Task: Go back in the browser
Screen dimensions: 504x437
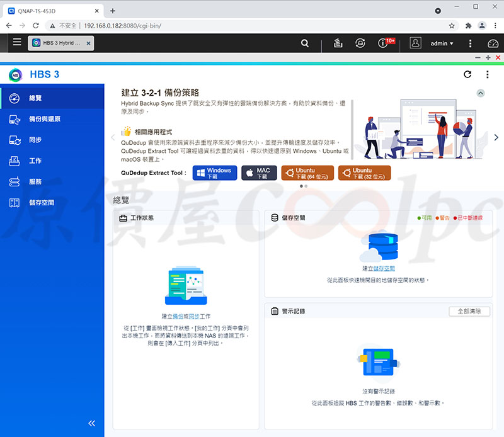Action: pyautogui.click(x=9, y=25)
